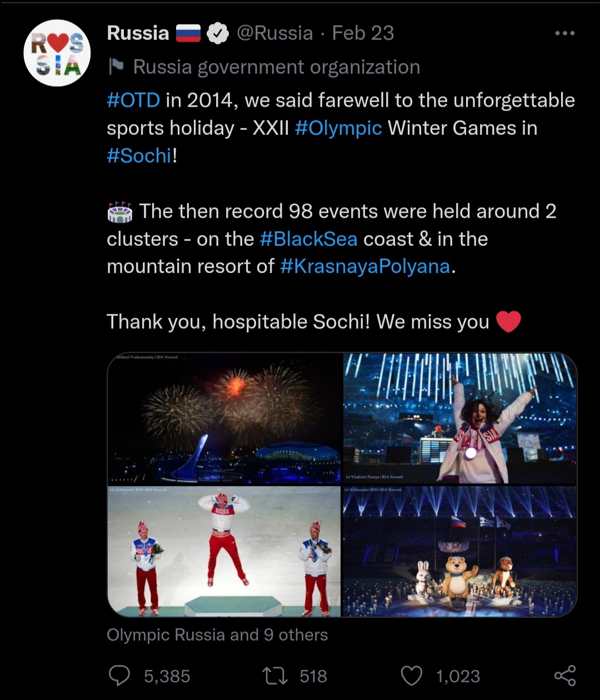Follow the #Sochi hashtag link
Screen dimensions: 600x700
pos(139,156)
